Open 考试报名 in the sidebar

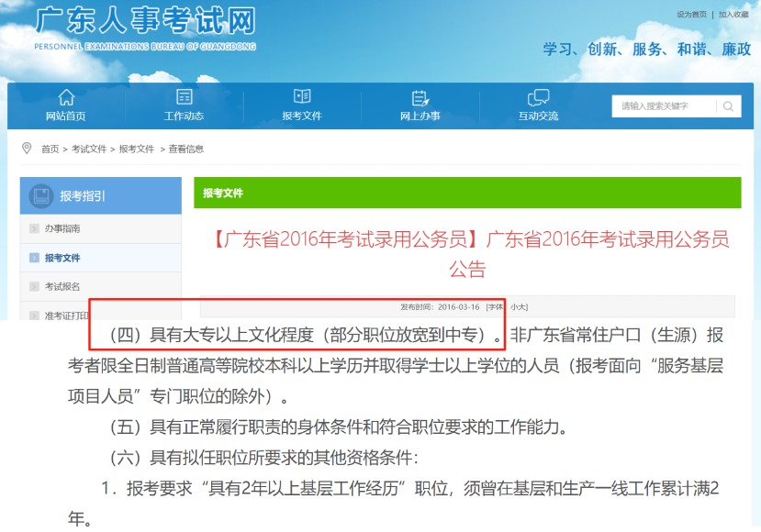point(62,287)
